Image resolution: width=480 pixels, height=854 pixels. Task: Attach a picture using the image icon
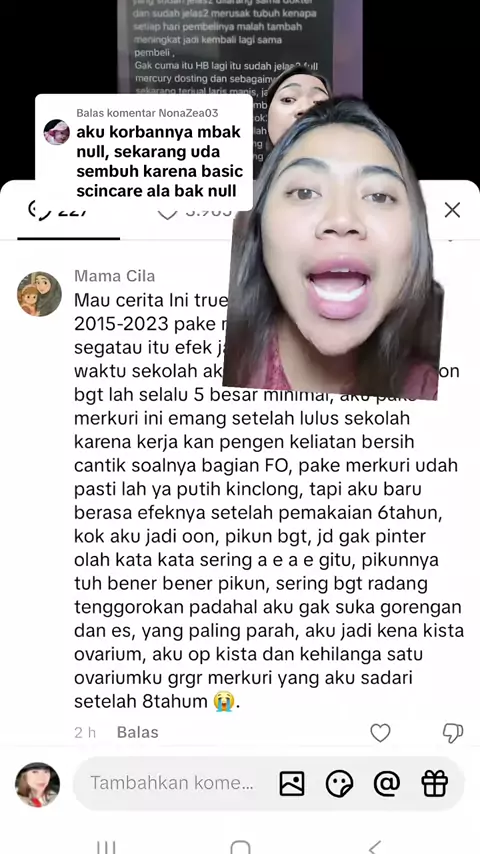tap(292, 784)
